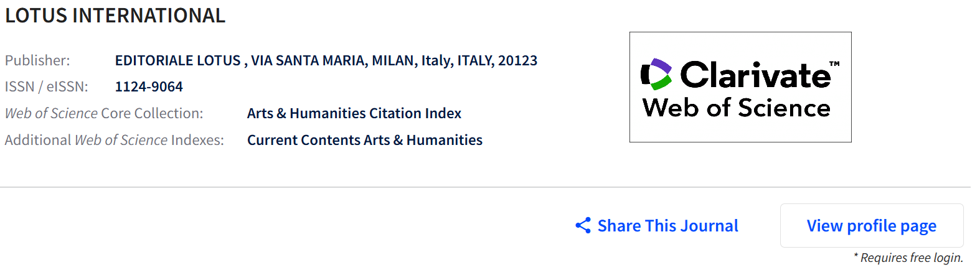Click the ISSN / eISSN label
Screen dimensions: 980x270
coord(47,86)
